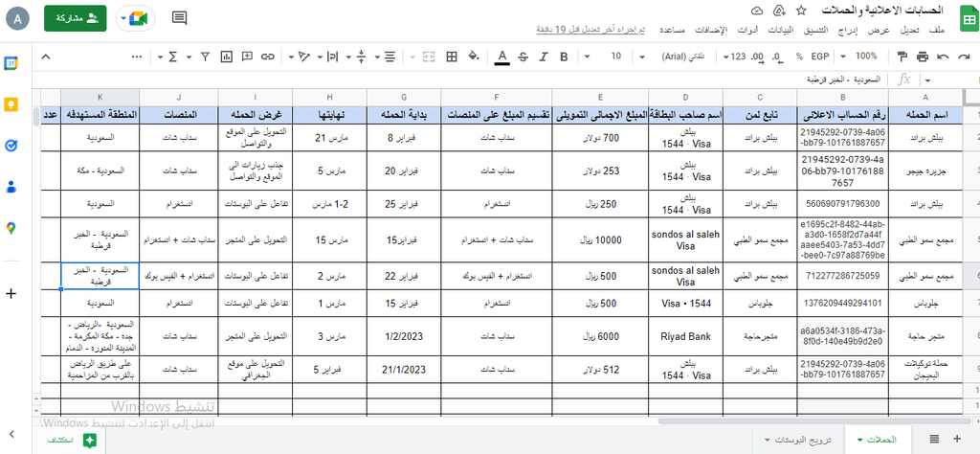Open fill color paint bucket
The image size is (980, 454).
[x=473, y=57]
